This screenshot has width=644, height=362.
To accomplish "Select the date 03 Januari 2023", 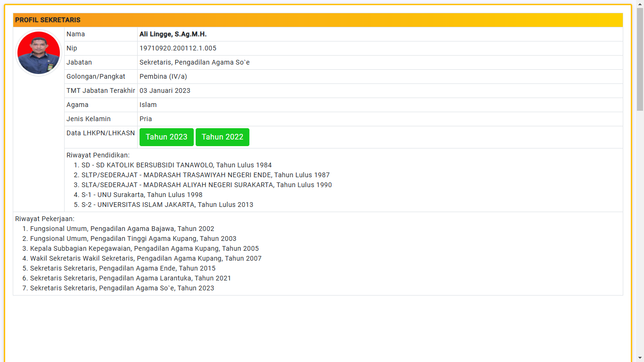I will click(165, 91).
